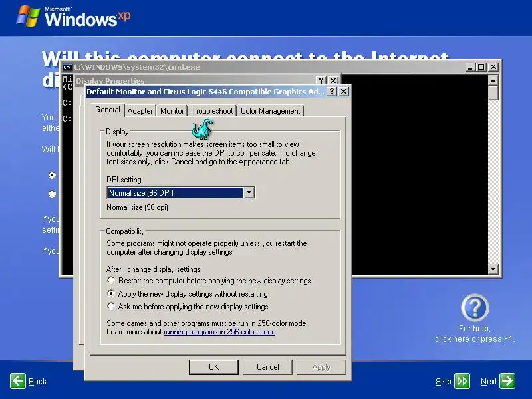Select the second setup wizard radio button
This screenshot has width=532, height=399.
(52, 194)
